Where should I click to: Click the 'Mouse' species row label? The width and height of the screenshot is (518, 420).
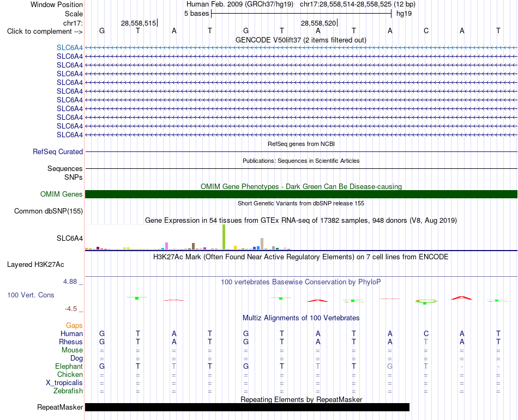[x=72, y=350]
